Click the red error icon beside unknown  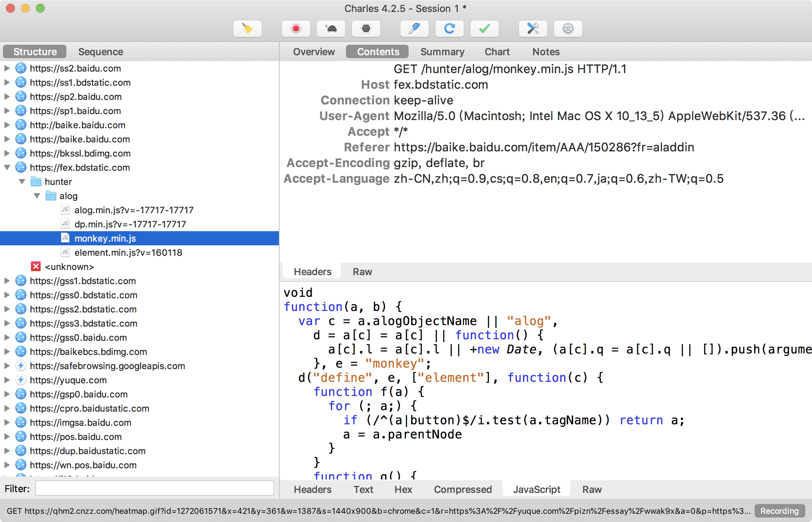36,267
